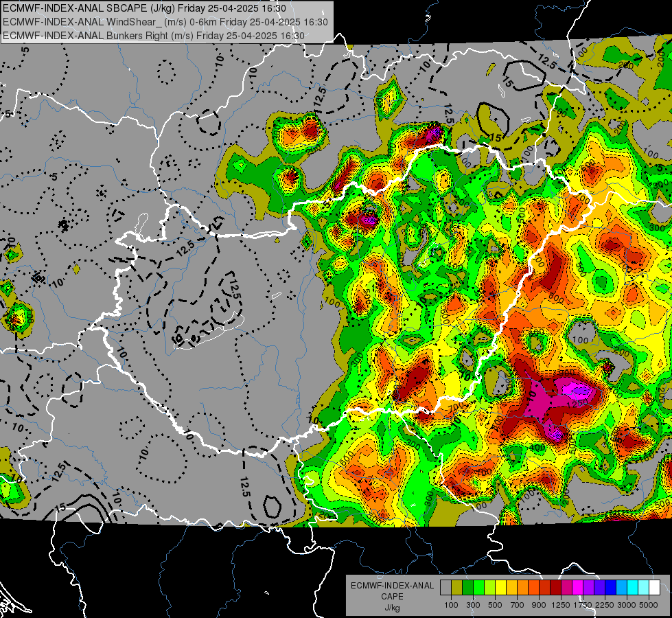Select the dark maroon legend swatch
Viewport: 672px width, 618px height.
[555, 588]
